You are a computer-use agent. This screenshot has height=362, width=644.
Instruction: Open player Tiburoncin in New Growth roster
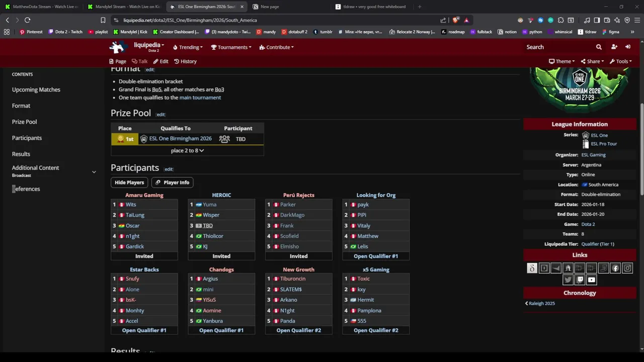click(293, 279)
